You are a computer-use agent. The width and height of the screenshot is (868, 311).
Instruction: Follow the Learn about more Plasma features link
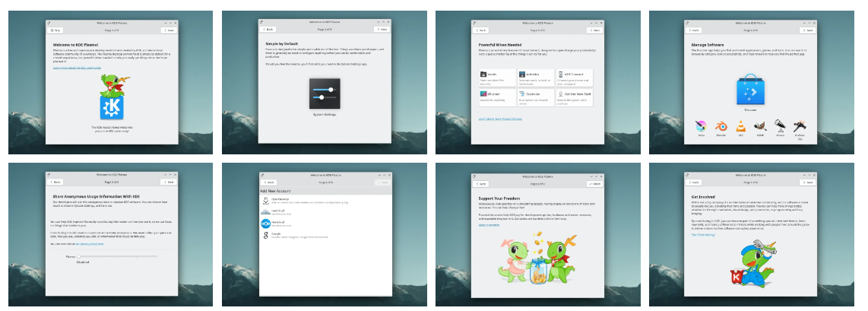point(500,119)
